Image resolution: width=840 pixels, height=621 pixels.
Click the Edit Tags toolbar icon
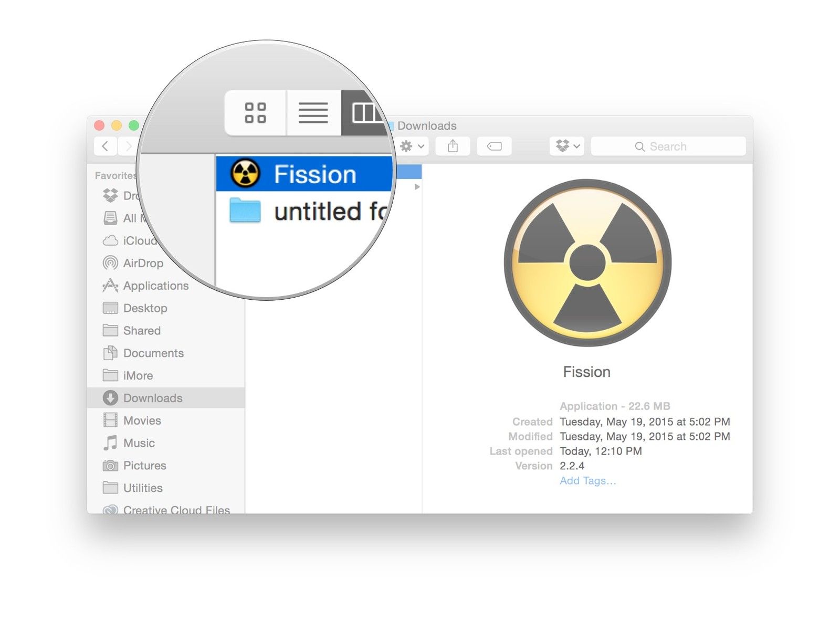pos(494,146)
